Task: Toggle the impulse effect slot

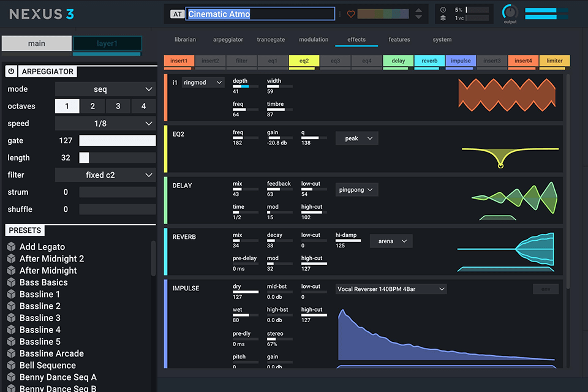Action: [461, 61]
